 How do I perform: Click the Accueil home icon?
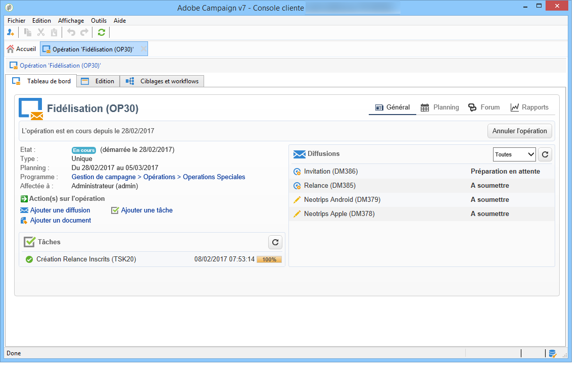tap(11, 49)
